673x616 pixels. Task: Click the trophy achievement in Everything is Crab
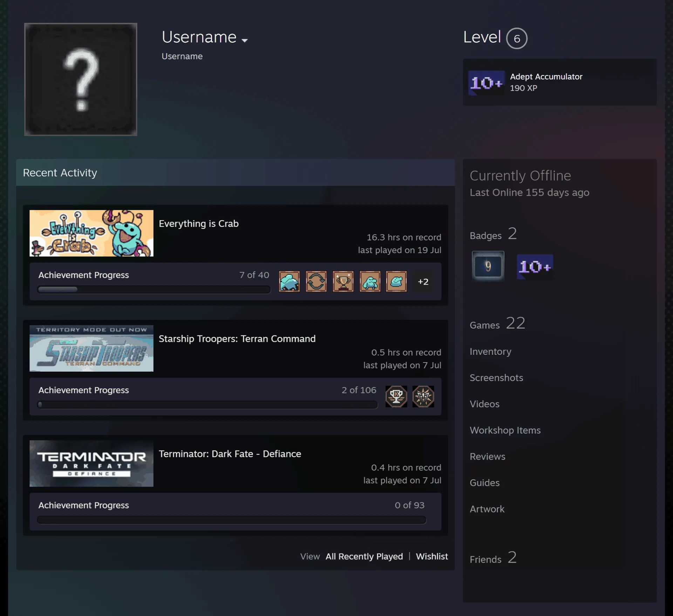[343, 281]
